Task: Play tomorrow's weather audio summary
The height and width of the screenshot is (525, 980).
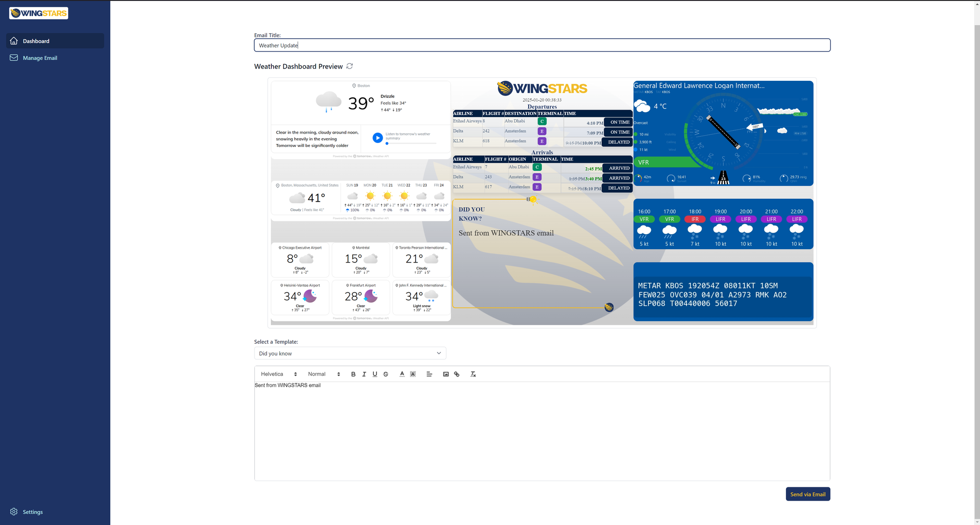Action: point(377,138)
